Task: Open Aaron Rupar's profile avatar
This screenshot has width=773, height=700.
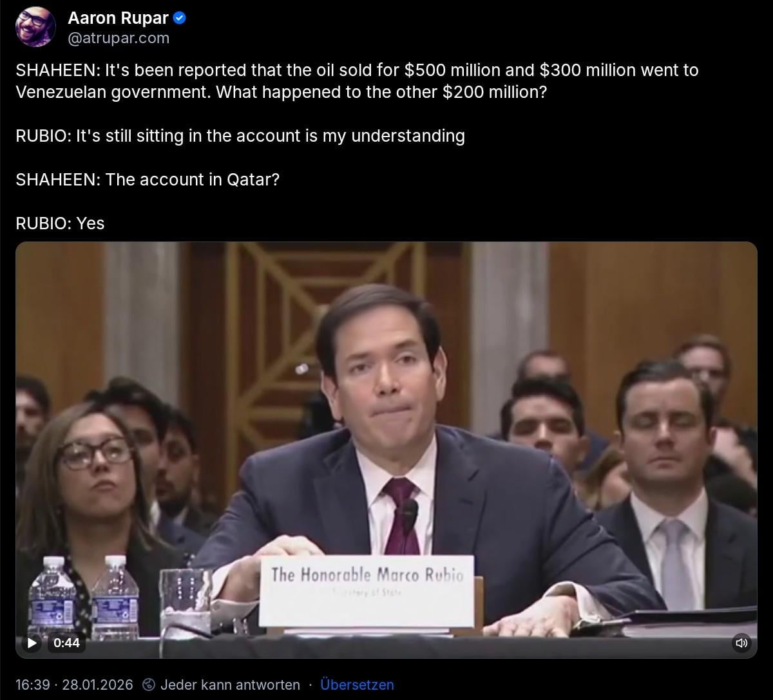Action: tap(35, 26)
